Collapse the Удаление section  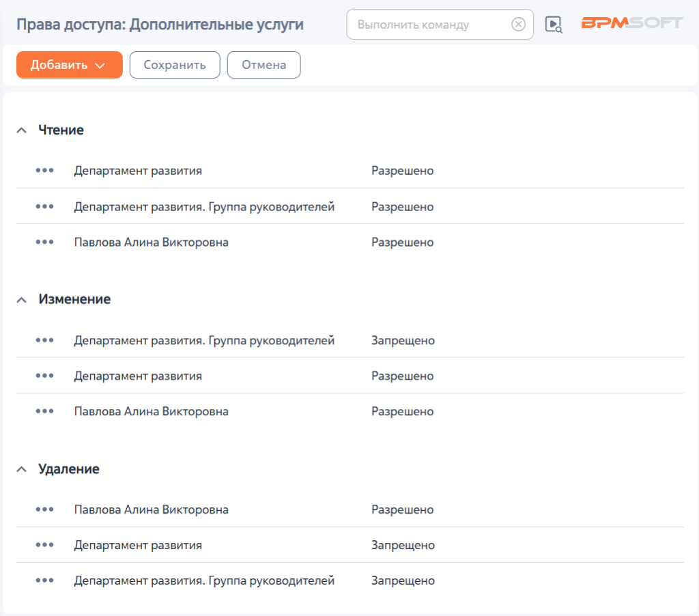[x=21, y=469]
